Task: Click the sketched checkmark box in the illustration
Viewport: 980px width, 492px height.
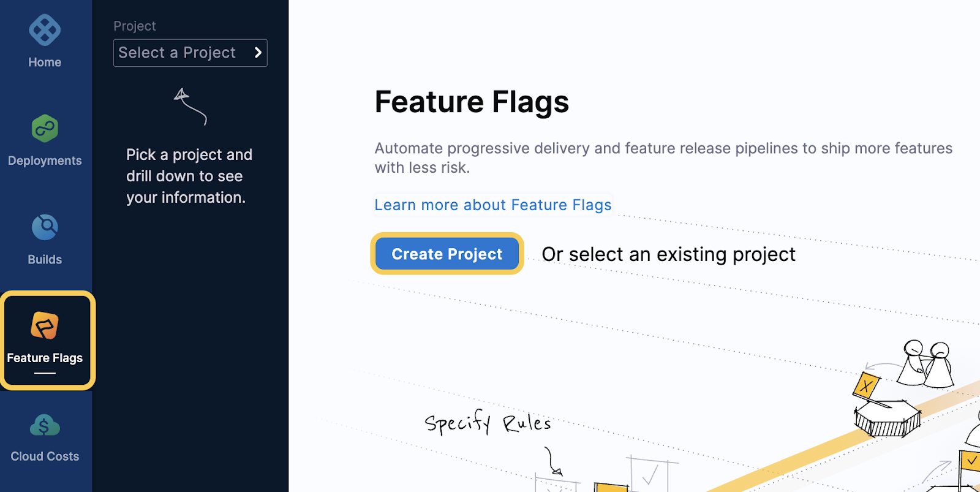Action: click(650, 474)
